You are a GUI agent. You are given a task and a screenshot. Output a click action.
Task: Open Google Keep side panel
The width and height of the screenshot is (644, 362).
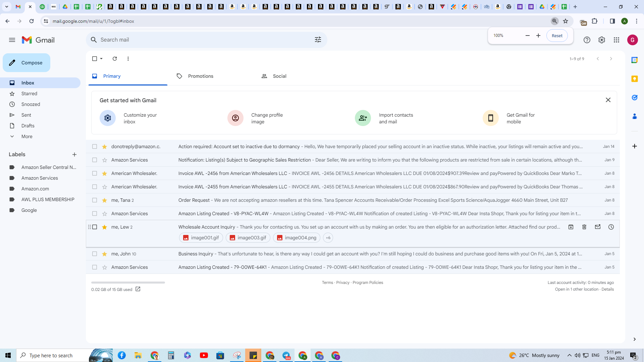point(635,79)
